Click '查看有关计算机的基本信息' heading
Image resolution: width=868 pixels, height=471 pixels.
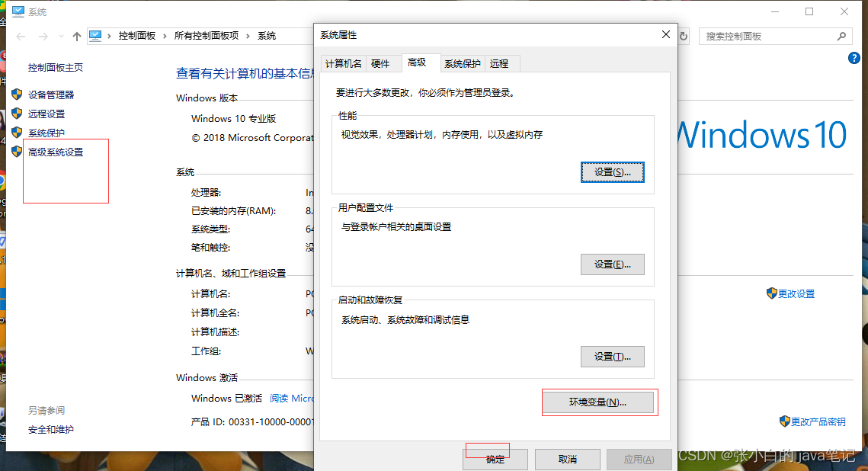(x=245, y=73)
